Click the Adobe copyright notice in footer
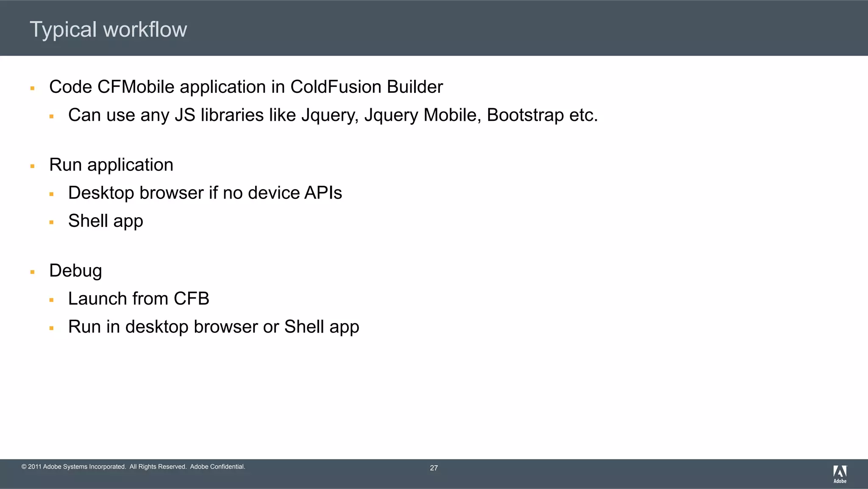This screenshot has width=868, height=489. (133, 467)
